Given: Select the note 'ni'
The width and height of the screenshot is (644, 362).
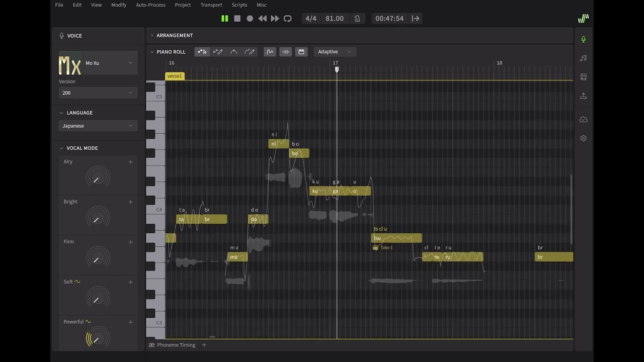Looking at the screenshot, I should click(x=279, y=144).
